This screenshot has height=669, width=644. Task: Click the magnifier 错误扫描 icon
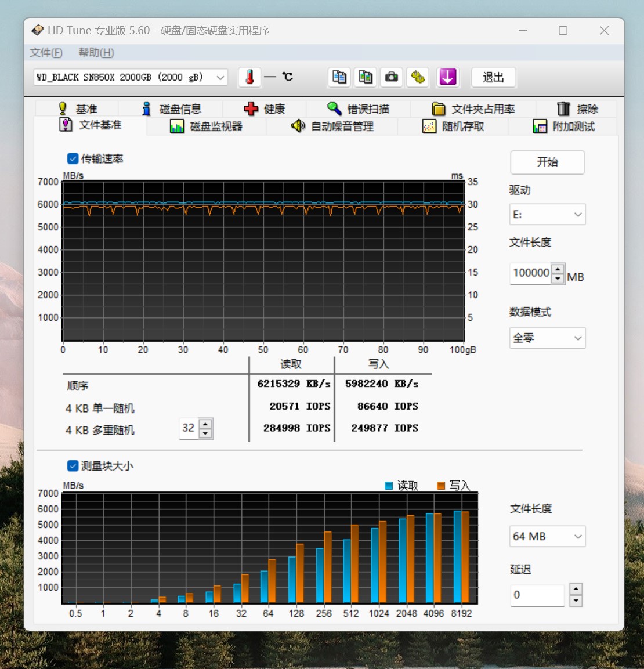pyautogui.click(x=334, y=109)
